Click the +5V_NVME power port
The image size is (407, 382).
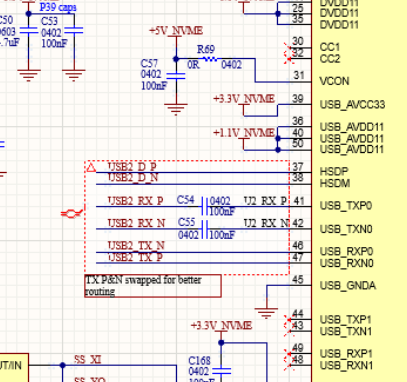(176, 32)
